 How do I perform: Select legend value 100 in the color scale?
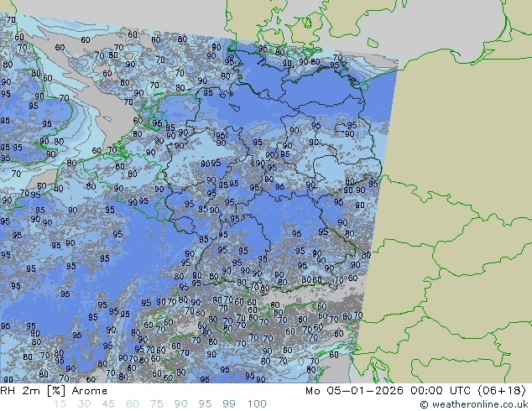(257, 404)
